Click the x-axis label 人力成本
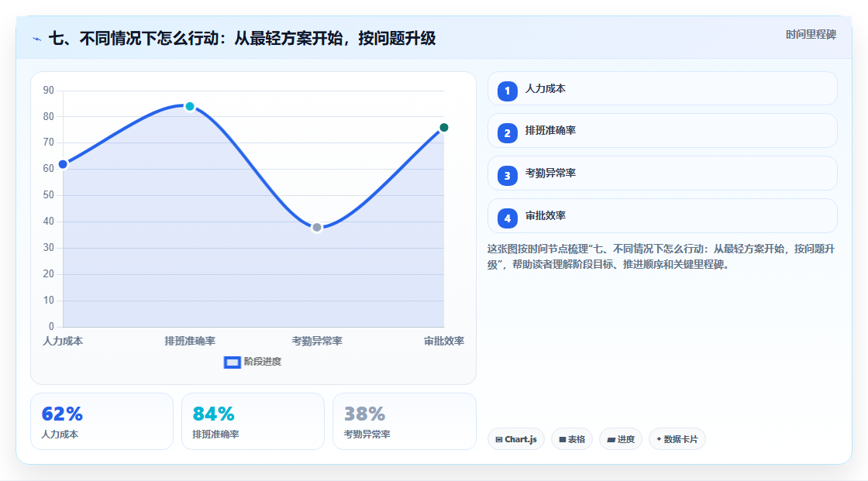Viewport: 868px width, 481px height. point(63,341)
